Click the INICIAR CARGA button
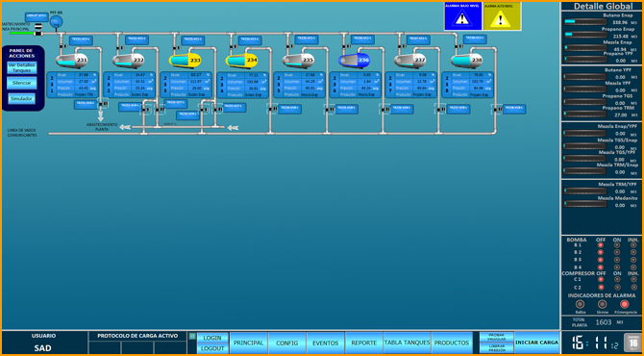The width and height of the screenshot is (644, 356). click(536, 343)
